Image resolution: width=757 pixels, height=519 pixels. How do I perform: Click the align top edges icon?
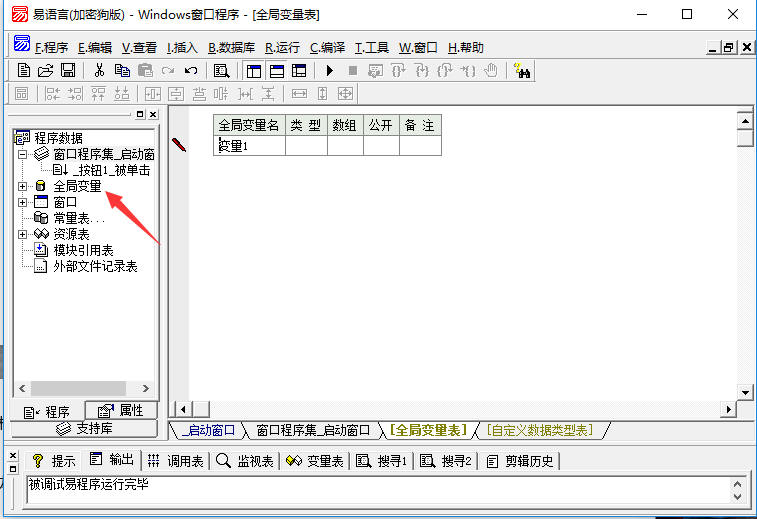click(x=98, y=94)
